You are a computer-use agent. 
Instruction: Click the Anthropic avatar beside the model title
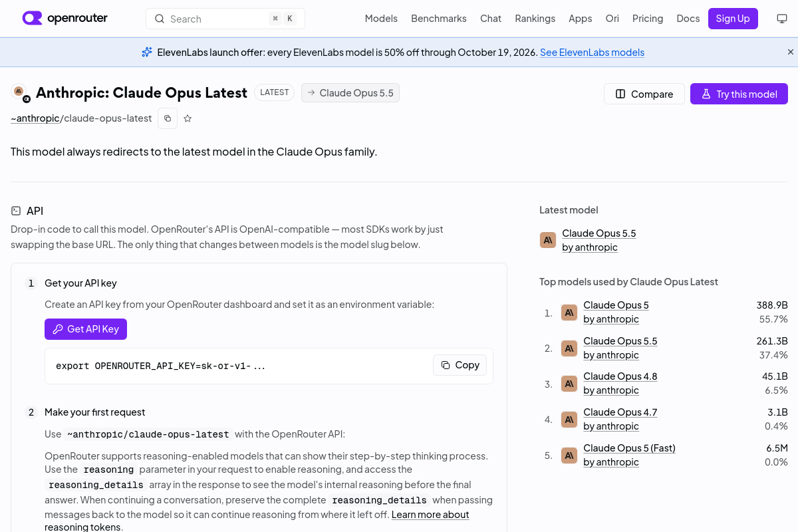pos(19,92)
